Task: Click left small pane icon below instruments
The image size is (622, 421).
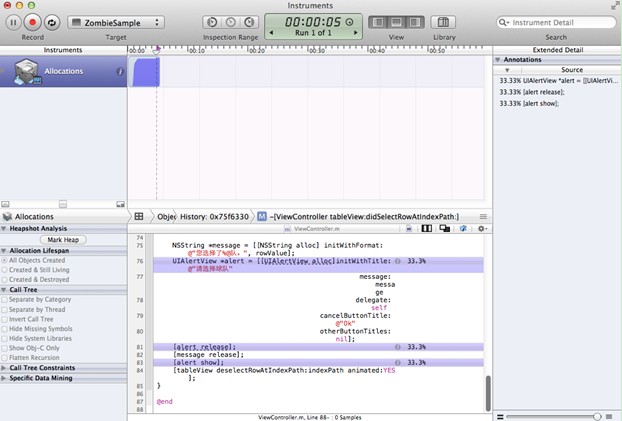Action: [x=5, y=204]
